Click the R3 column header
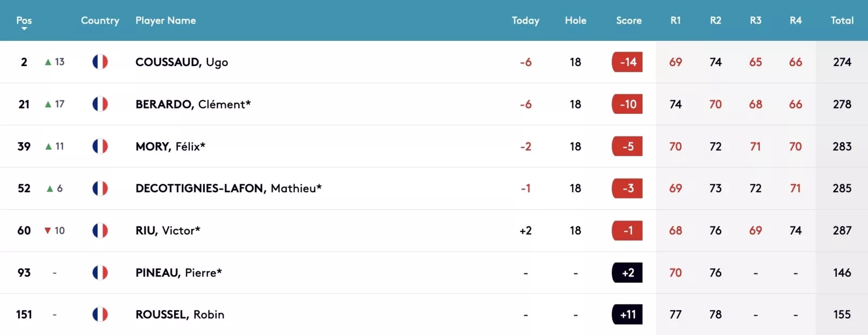The image size is (868, 335). coord(755,20)
